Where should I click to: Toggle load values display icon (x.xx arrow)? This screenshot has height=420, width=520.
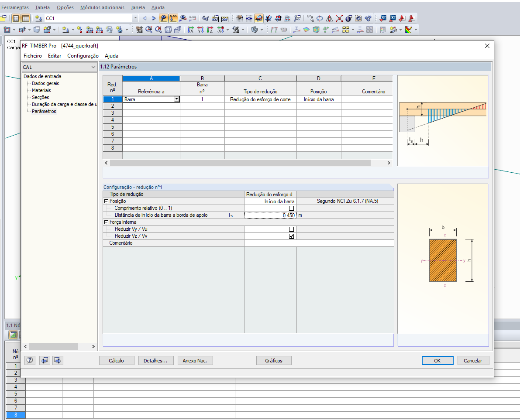[x=173, y=18]
